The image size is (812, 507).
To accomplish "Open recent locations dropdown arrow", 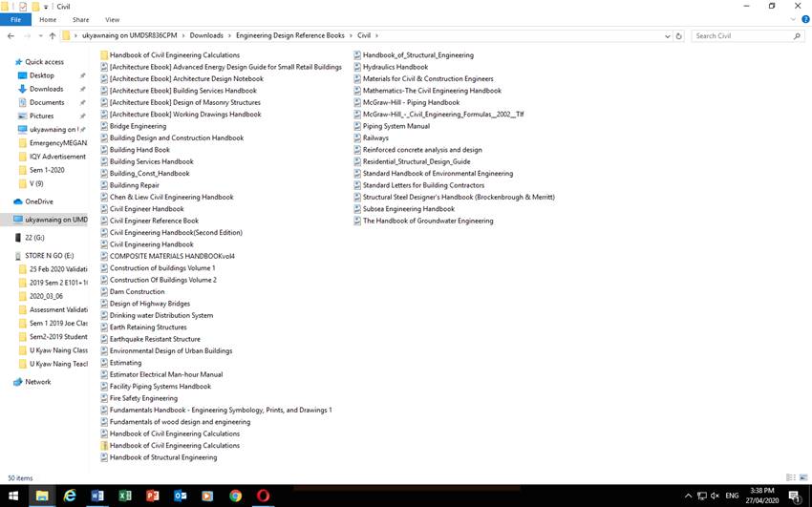I will point(40,35).
